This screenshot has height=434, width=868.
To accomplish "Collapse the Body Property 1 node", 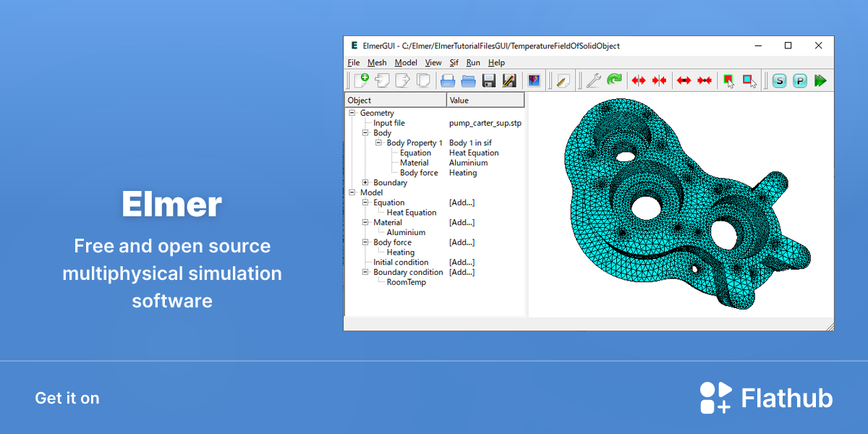I will click(x=378, y=142).
